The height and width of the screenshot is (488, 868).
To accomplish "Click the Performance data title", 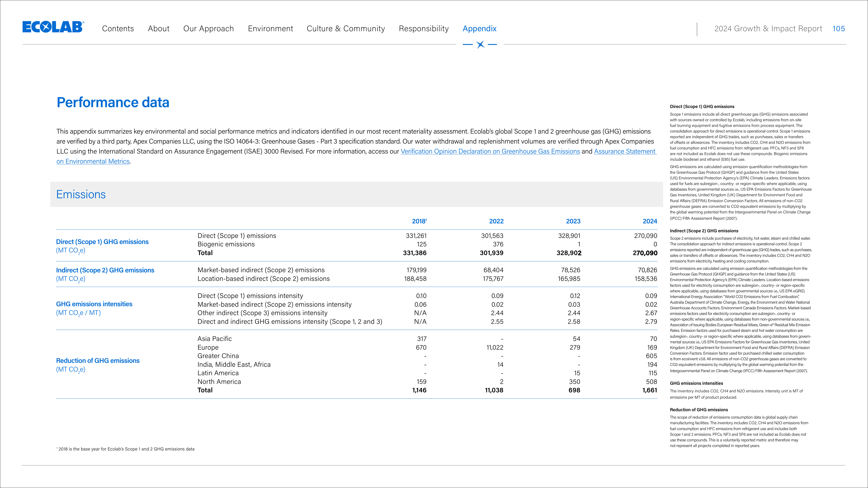I will pyautogui.click(x=113, y=102).
